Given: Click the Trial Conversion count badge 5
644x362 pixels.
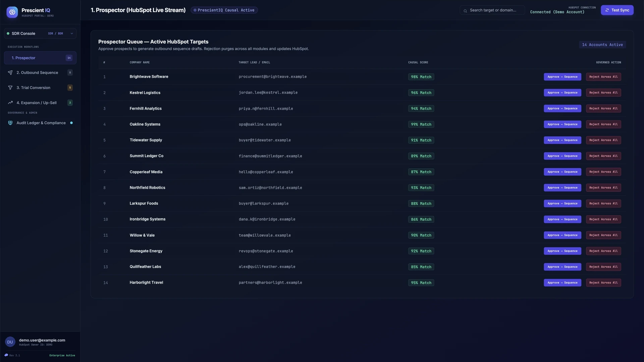Looking at the screenshot, I should [70, 88].
